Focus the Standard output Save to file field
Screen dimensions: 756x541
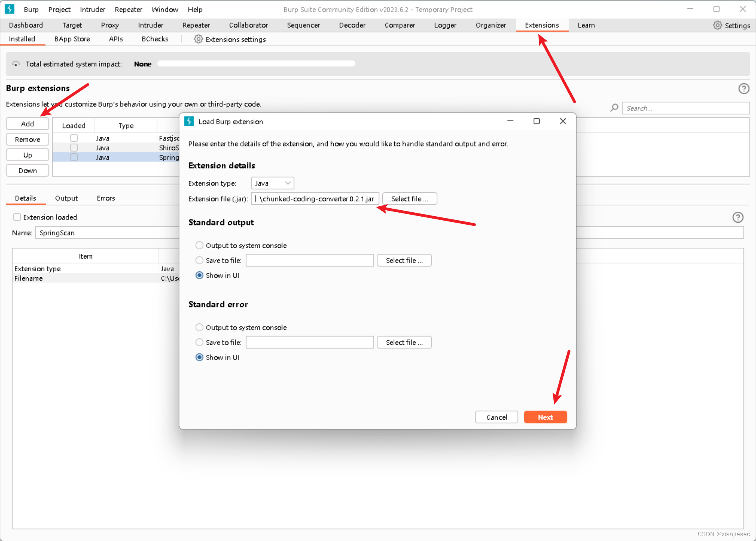pyautogui.click(x=310, y=260)
